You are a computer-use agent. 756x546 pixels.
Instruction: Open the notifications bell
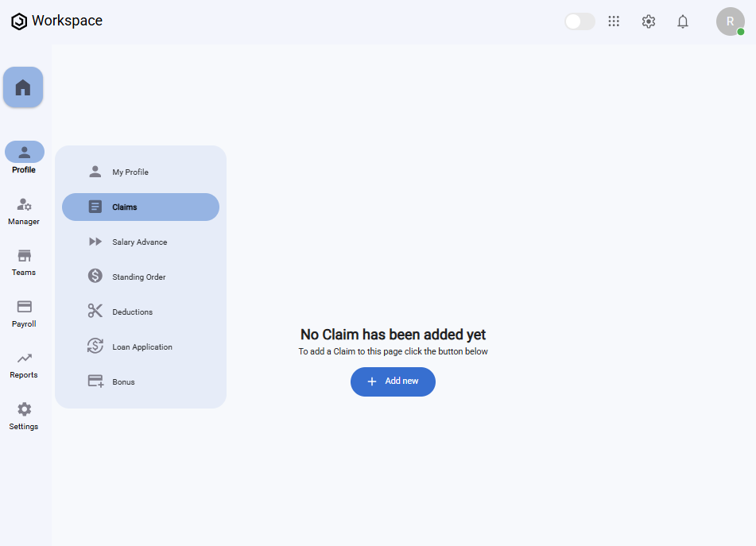[x=682, y=21]
